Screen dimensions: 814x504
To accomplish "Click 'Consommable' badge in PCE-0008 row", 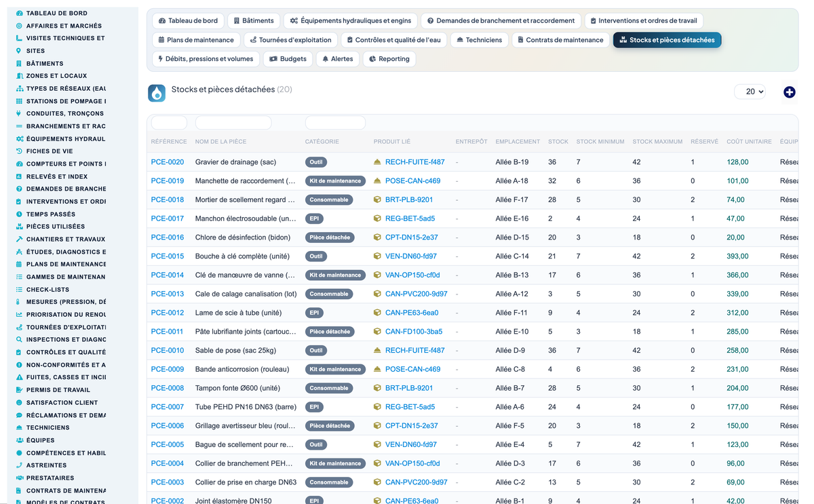I will pos(329,389).
